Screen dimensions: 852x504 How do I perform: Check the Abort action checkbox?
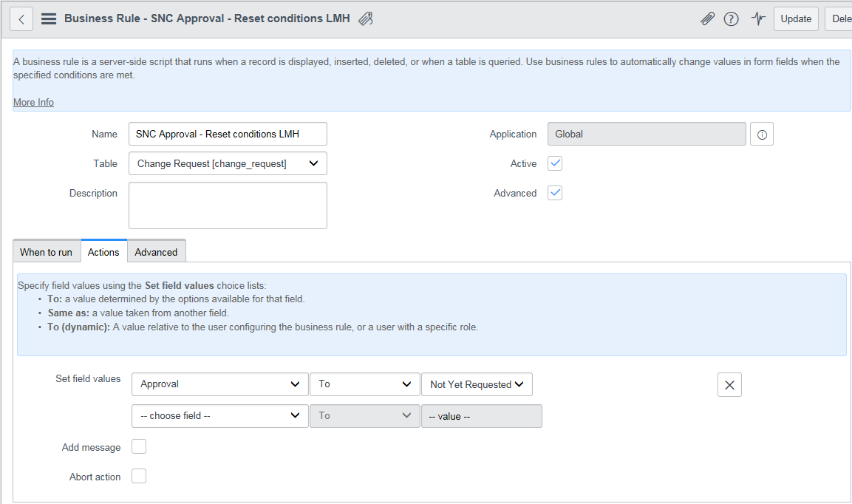tap(139, 476)
